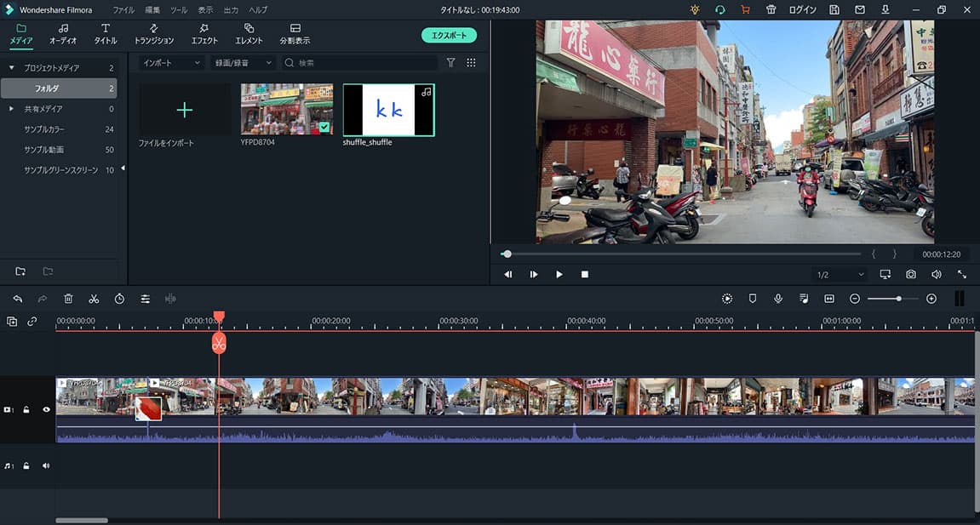Mute the audio track speaker icon

pyautogui.click(x=46, y=465)
